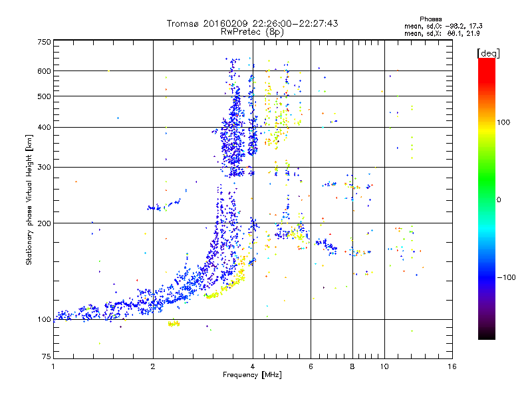This screenshot has width=532, height=399.
Task: Click the yellow dot cluster just below 100 km
Action: click(174, 324)
